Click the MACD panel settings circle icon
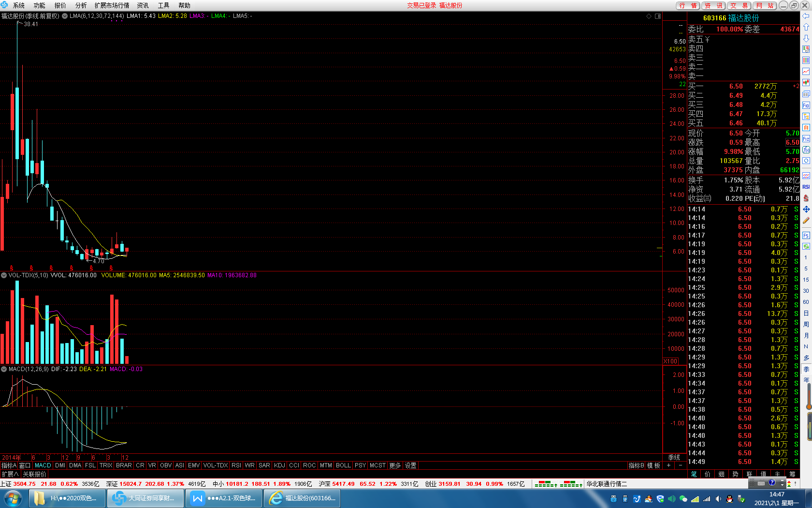 point(4,369)
